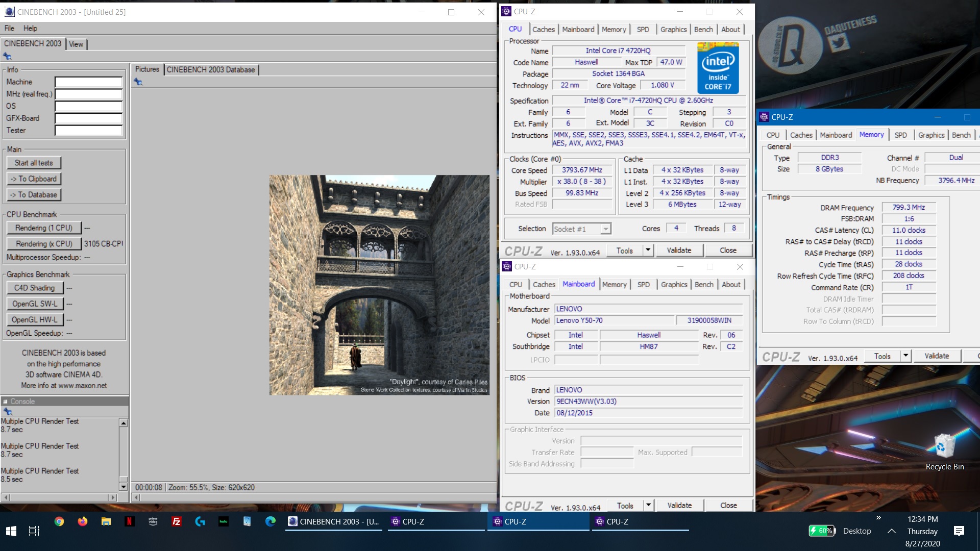Start the C4D Shading test
Viewport: 980px width, 551px height.
(35, 288)
